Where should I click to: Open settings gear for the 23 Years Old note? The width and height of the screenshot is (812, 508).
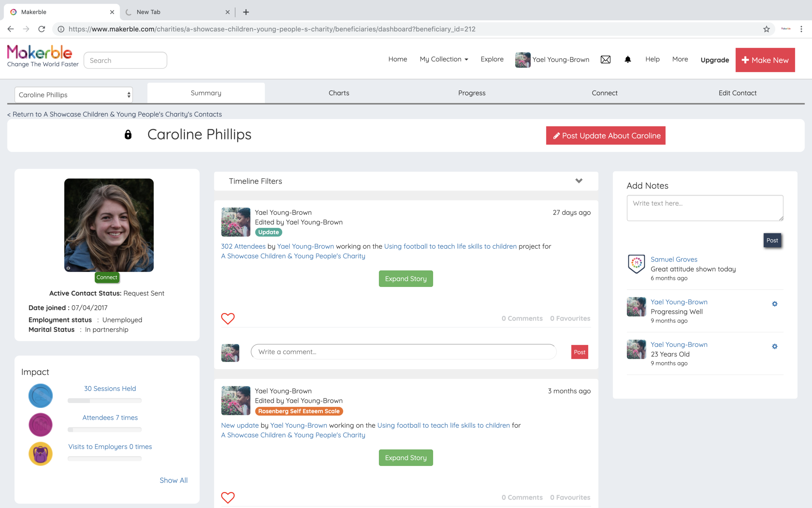(x=774, y=346)
